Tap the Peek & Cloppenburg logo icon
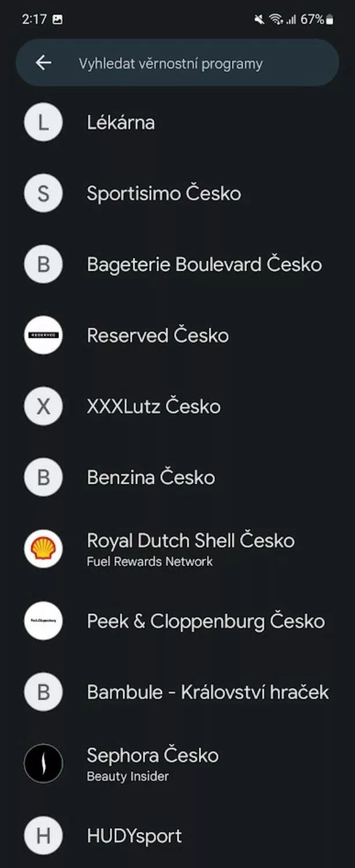The image size is (355, 868). (43, 620)
